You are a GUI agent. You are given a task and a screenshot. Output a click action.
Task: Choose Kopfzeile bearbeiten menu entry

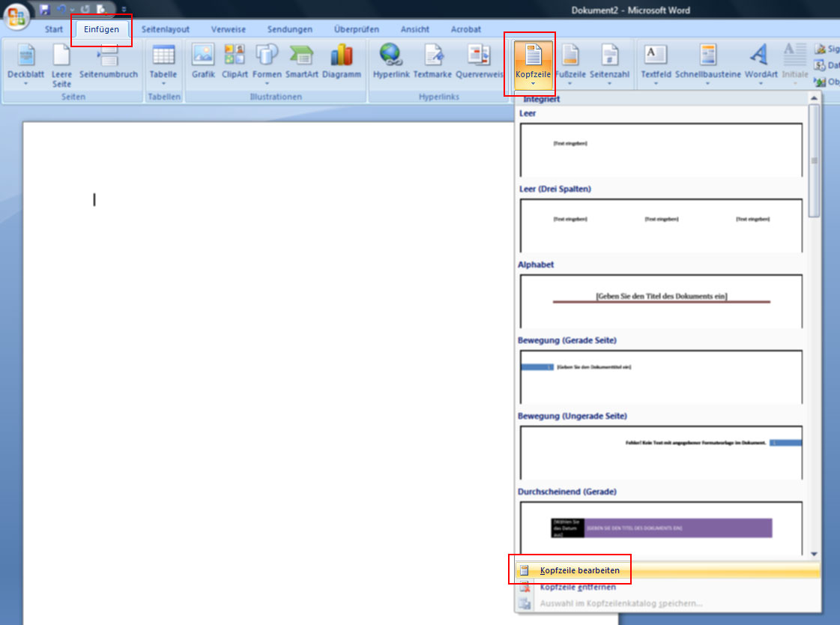coord(668,570)
